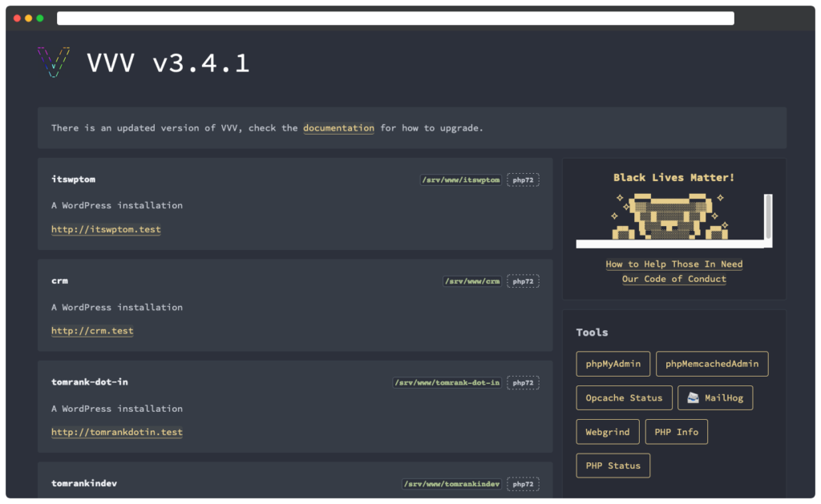Click the php72 badge on the crm site
Viewport: 821px width, 504px height.
click(523, 281)
